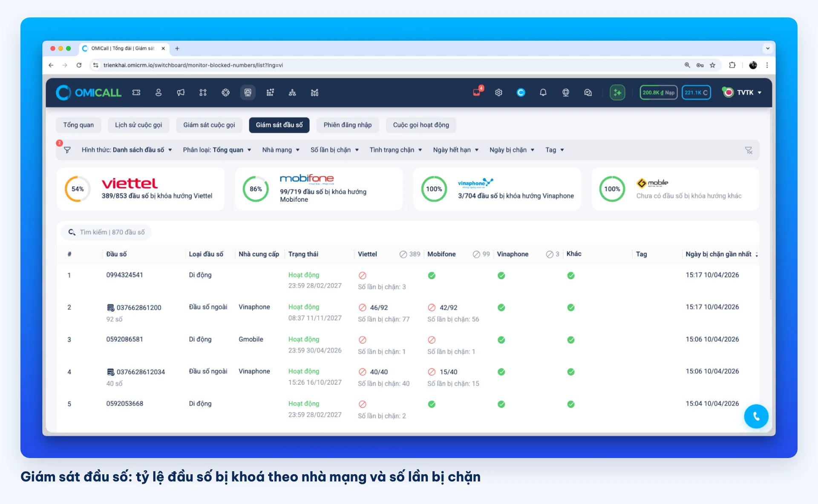Open the report chart icon in the nav bar
The width and height of the screenshot is (818, 504).
pyautogui.click(x=314, y=92)
